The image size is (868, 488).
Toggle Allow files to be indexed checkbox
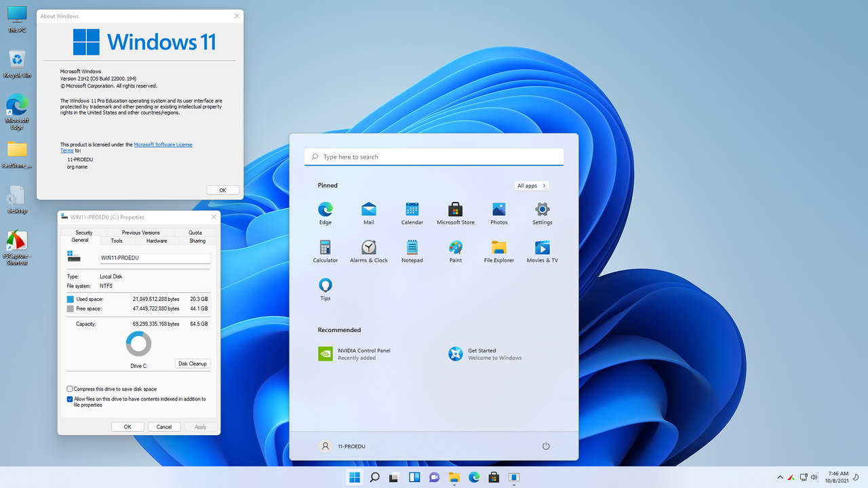point(70,399)
